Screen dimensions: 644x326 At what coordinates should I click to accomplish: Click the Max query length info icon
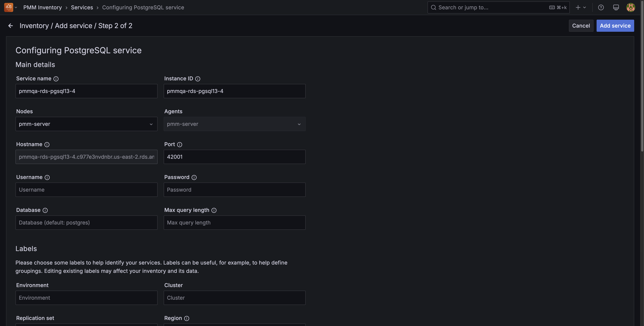click(x=214, y=210)
